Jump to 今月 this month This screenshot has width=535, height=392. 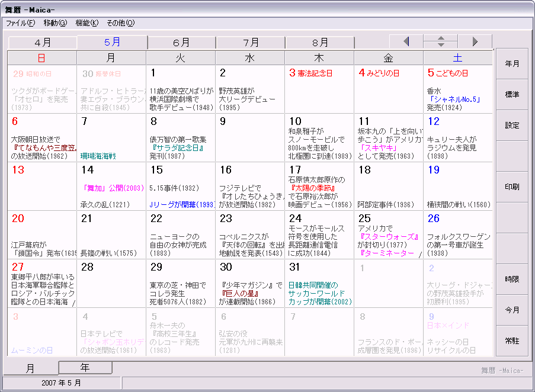(x=512, y=310)
